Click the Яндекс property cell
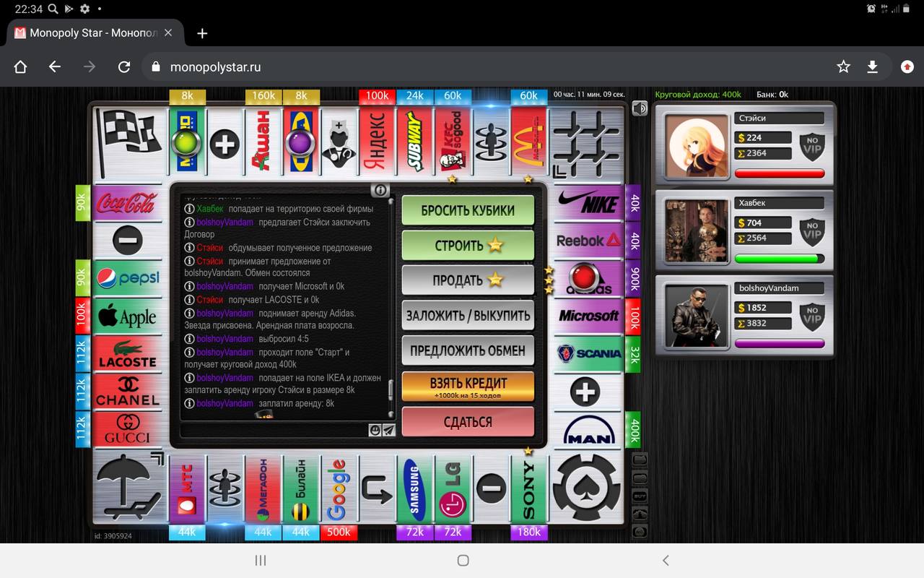924x578 pixels. pyautogui.click(x=377, y=141)
